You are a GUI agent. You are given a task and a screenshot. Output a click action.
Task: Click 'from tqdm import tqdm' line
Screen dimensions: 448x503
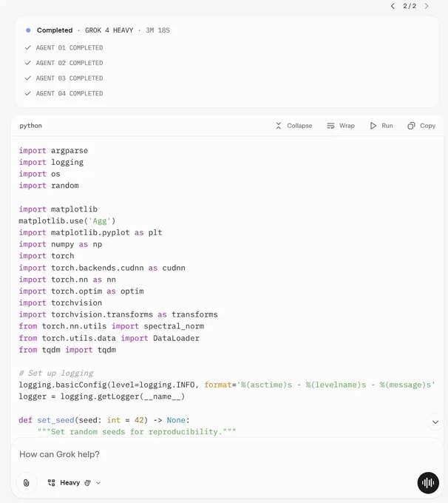point(67,350)
